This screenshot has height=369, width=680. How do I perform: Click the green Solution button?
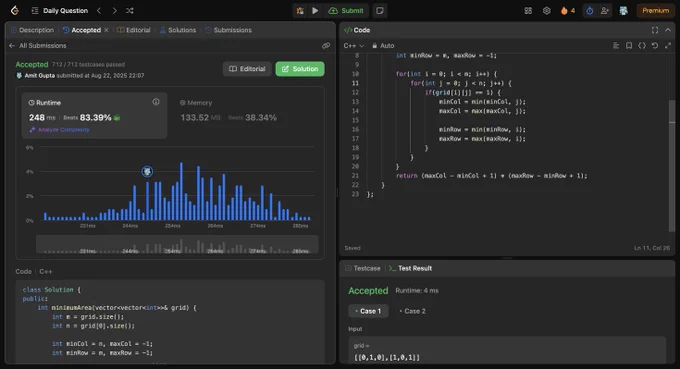pyautogui.click(x=300, y=69)
